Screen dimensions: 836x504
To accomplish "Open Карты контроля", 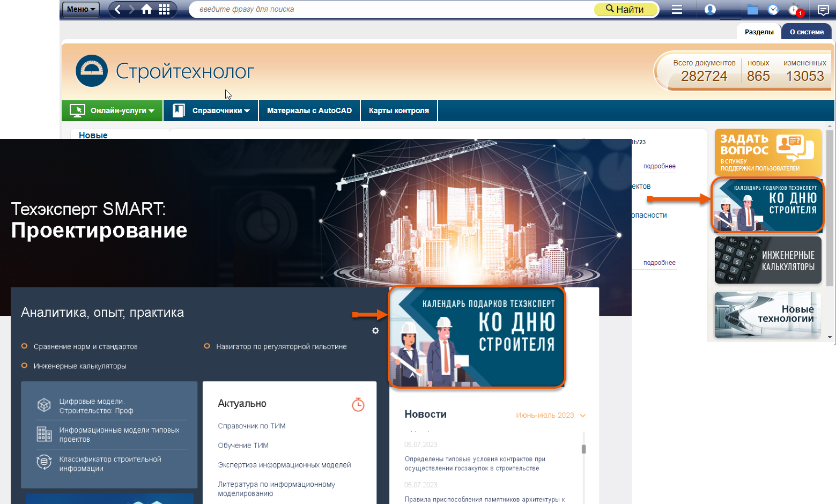I will (399, 110).
